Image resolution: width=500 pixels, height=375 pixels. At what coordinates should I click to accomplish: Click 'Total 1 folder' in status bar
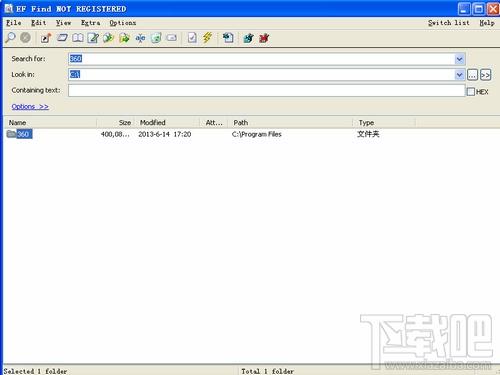(268, 371)
